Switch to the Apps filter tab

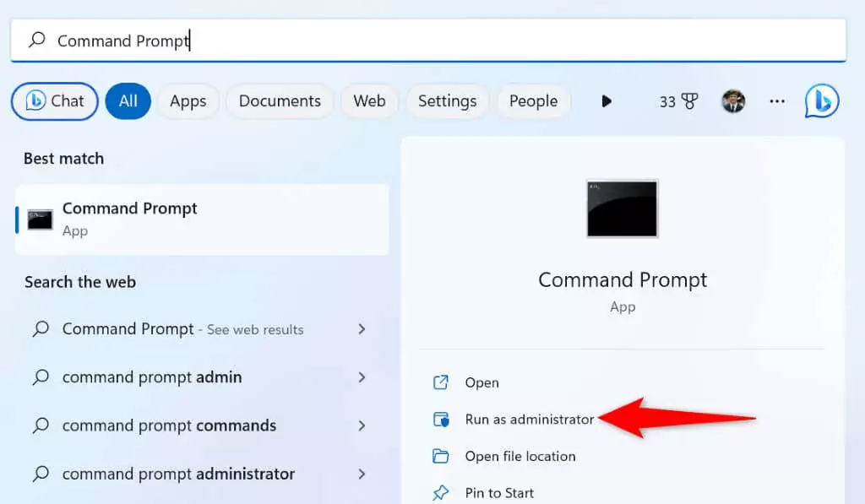click(188, 100)
